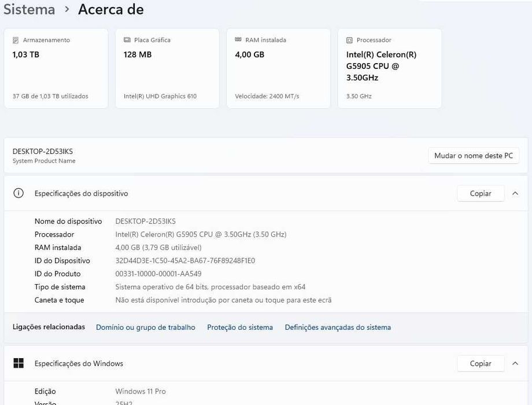This screenshot has height=405, width=532.
Task: Select Windows 11 Pro edition text
Action: tap(141, 391)
